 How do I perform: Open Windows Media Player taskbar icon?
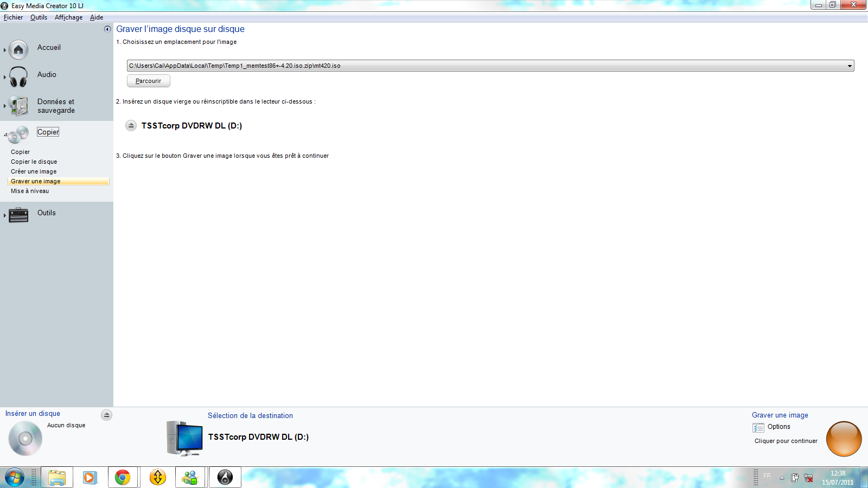coord(90,478)
